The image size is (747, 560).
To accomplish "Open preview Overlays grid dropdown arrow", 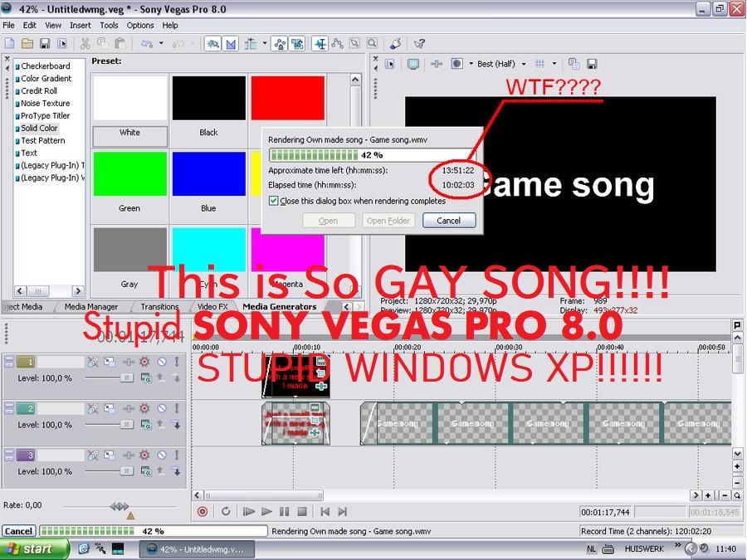I will coord(554,64).
